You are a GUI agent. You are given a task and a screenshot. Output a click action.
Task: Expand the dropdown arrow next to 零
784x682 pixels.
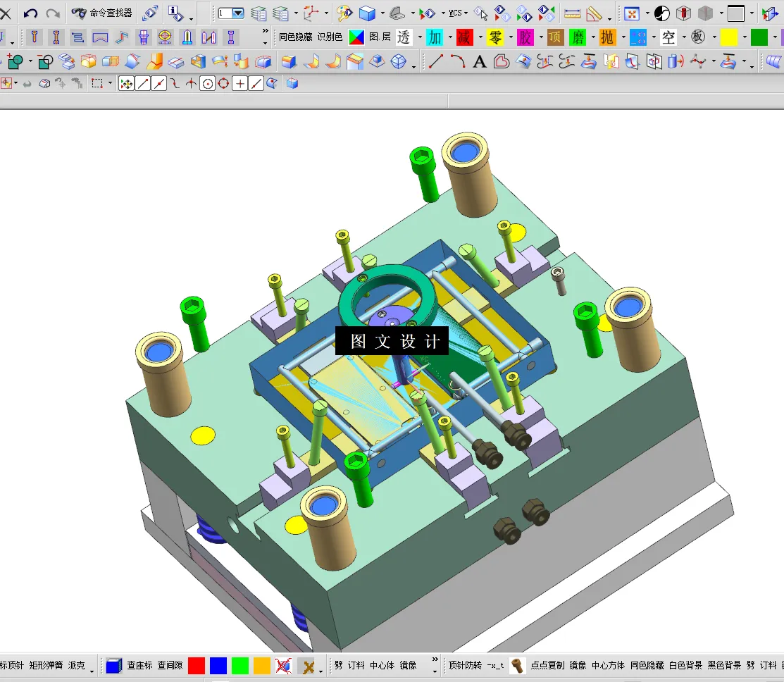coord(511,37)
